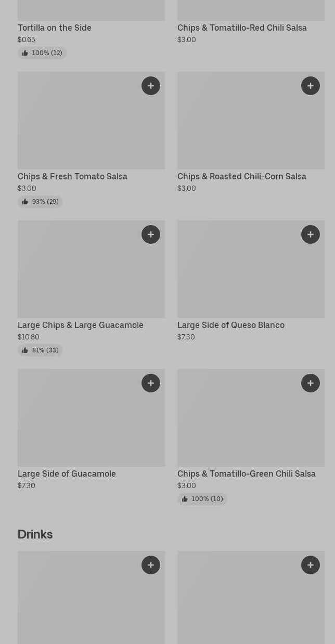The width and height of the screenshot is (335, 644).
Task: Tap plus on Large Side of Queso Blanco
Action: pyautogui.click(x=311, y=234)
